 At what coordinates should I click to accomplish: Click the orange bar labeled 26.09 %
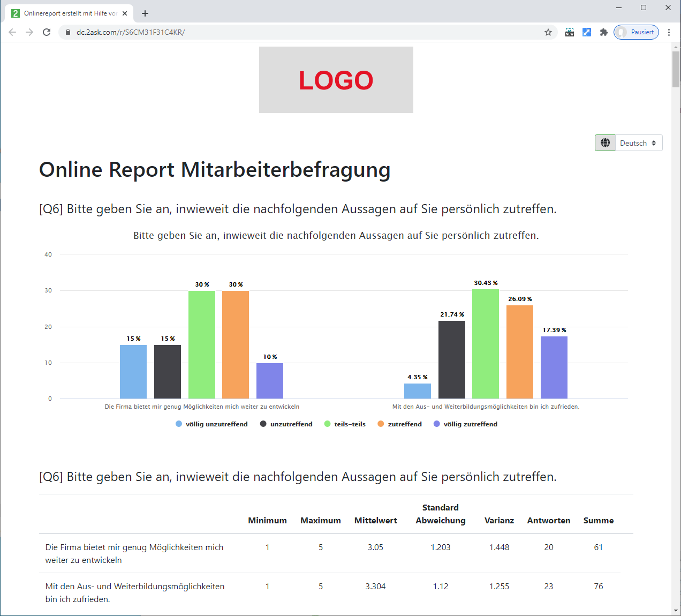(520, 352)
